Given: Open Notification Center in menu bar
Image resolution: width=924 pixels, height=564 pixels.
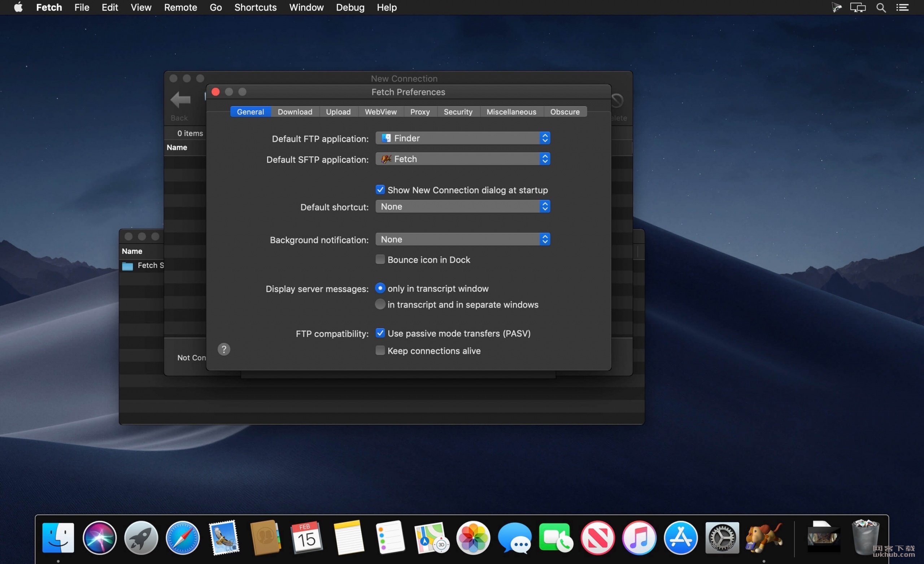Looking at the screenshot, I should (x=902, y=8).
